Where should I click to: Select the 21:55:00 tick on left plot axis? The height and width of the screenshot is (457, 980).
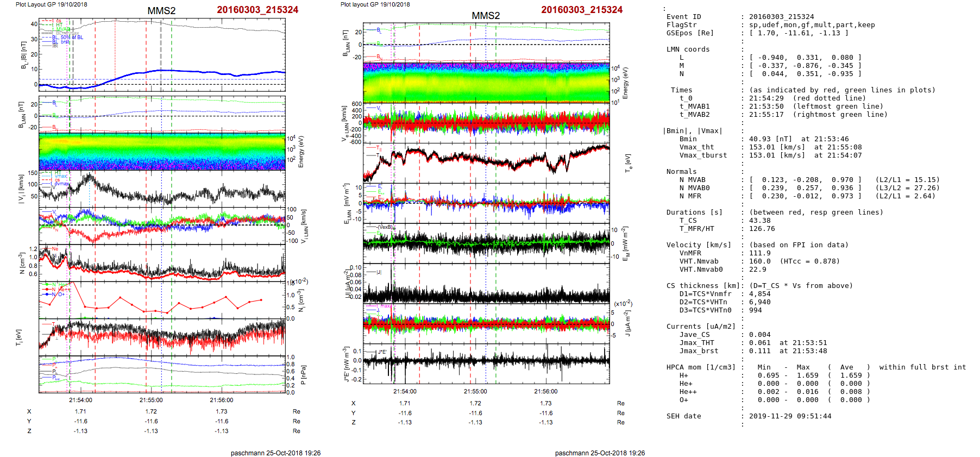pos(151,400)
